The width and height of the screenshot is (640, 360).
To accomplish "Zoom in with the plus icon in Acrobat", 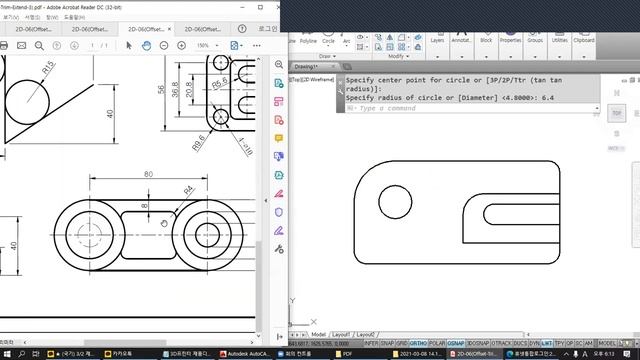I will pyautogui.click(x=182, y=45).
